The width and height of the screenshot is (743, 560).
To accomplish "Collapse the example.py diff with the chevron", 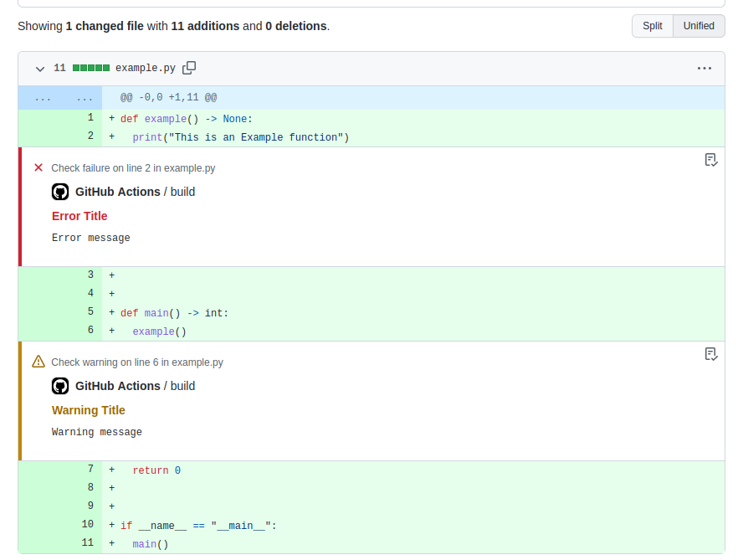I will pos(39,68).
